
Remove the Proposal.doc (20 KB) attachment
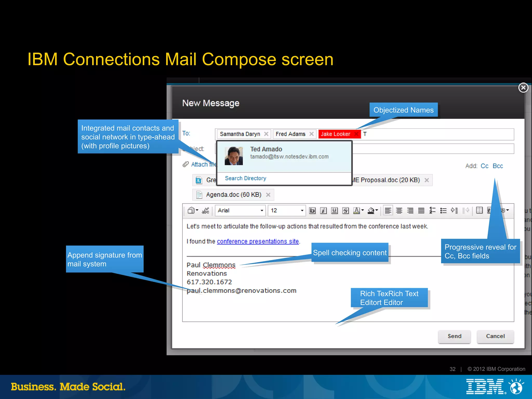coord(427,180)
